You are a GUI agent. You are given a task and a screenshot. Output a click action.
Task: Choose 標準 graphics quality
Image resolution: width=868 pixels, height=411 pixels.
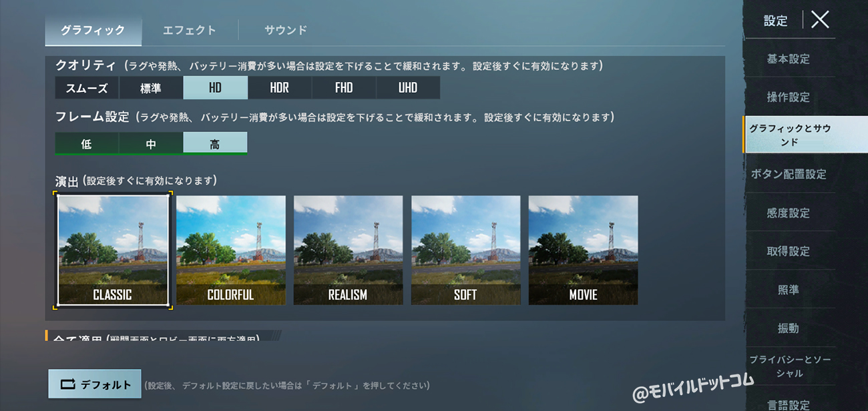[151, 87]
